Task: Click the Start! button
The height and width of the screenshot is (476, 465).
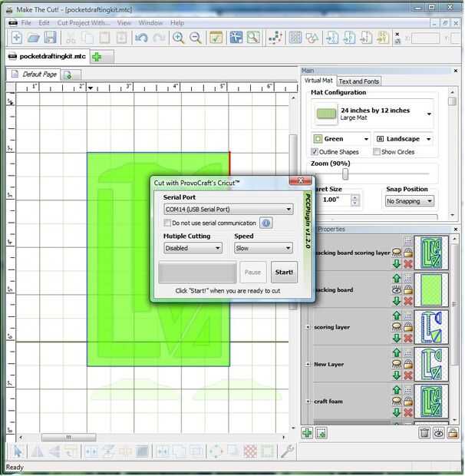Action: click(284, 272)
